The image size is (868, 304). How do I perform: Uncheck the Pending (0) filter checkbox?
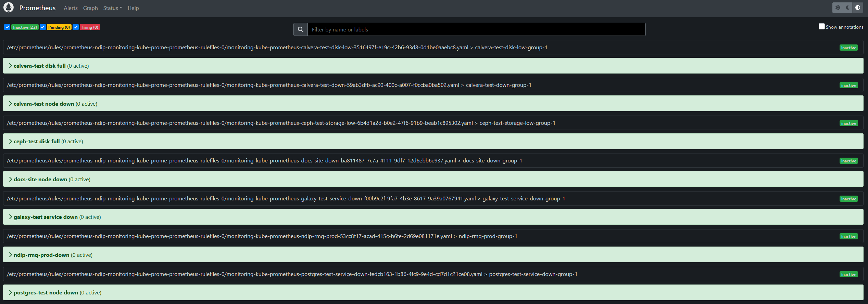click(x=43, y=27)
